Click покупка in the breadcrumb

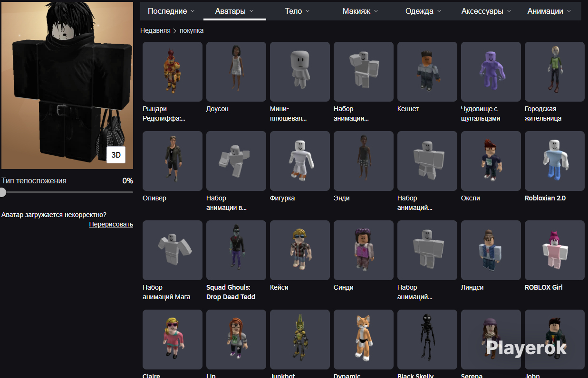click(x=192, y=30)
